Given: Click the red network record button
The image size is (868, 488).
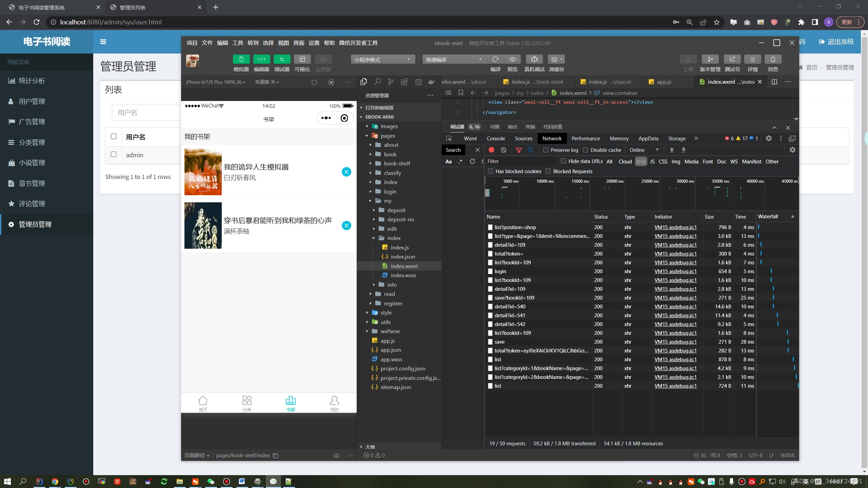Looking at the screenshot, I should point(491,150).
